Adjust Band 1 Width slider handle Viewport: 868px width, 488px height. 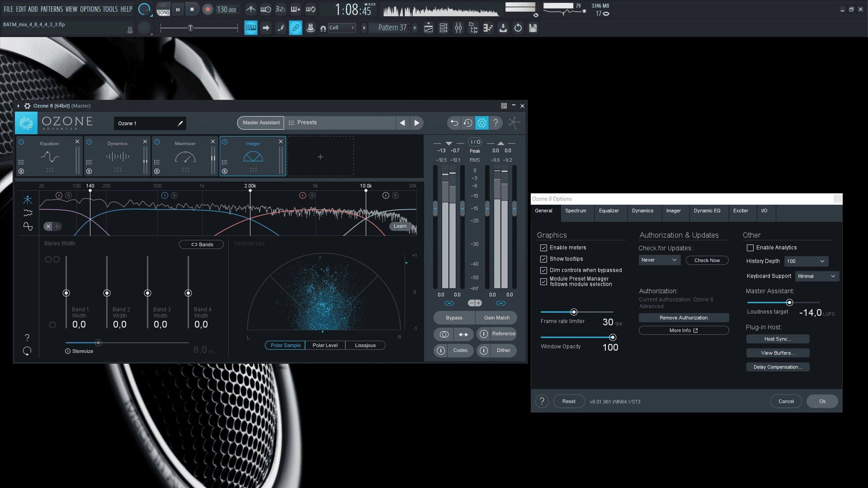(66, 293)
